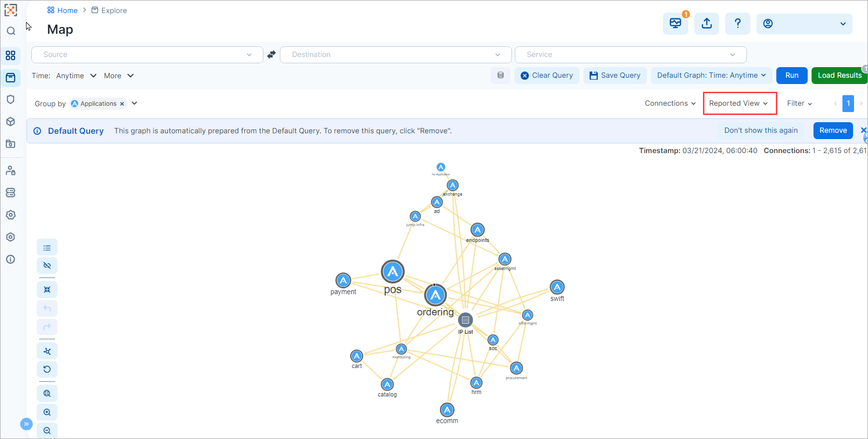Viewport: 868px width, 439px height.
Task: Select the fit-to-screen icon on the map toolbar
Action: click(x=47, y=289)
